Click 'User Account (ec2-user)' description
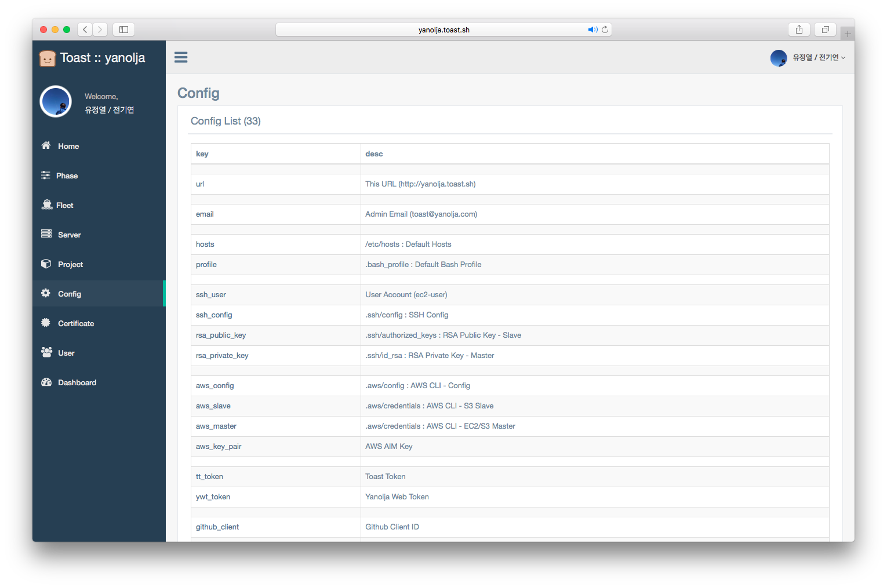The width and height of the screenshot is (887, 588). (x=406, y=295)
